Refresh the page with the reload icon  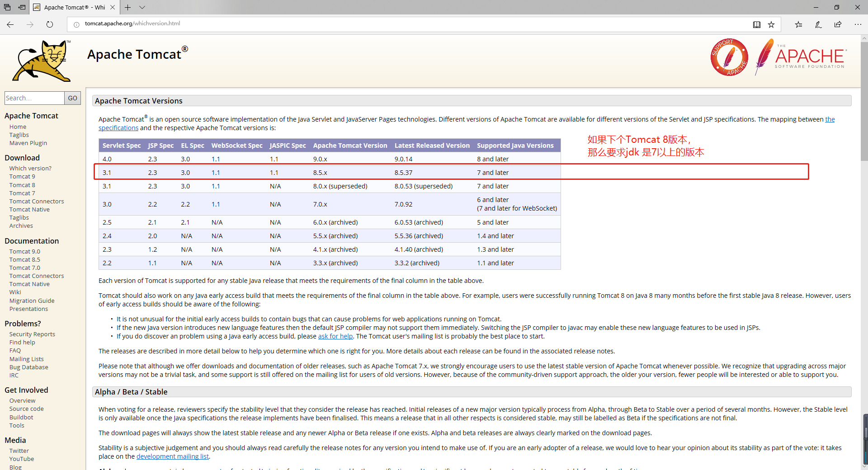point(50,24)
